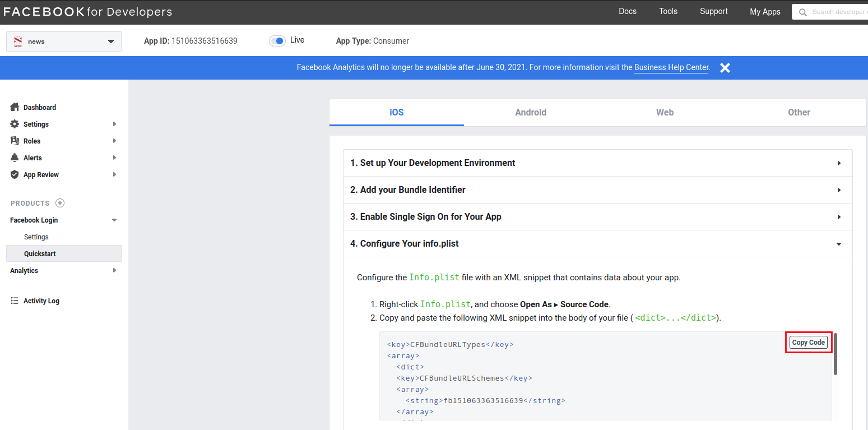Switch to the Android tab
This screenshot has width=868, height=430.
coord(530,112)
